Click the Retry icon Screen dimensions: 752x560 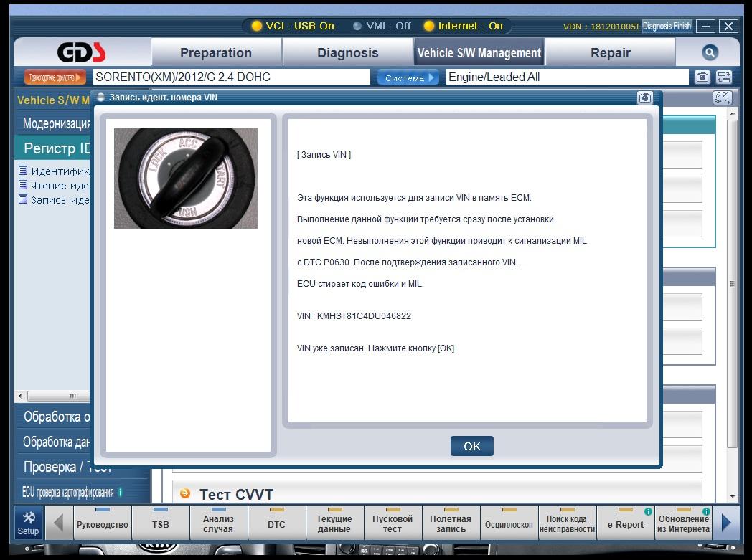(x=722, y=98)
